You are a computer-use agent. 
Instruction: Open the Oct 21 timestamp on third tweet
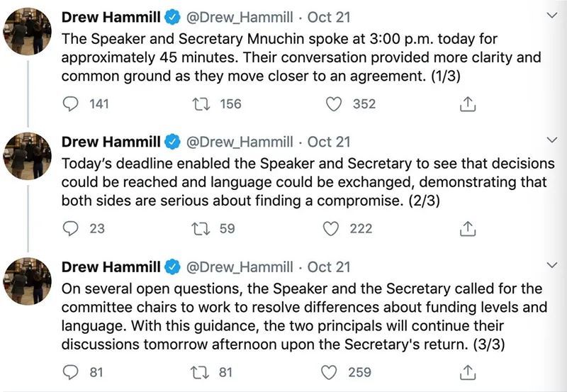pos(329,267)
